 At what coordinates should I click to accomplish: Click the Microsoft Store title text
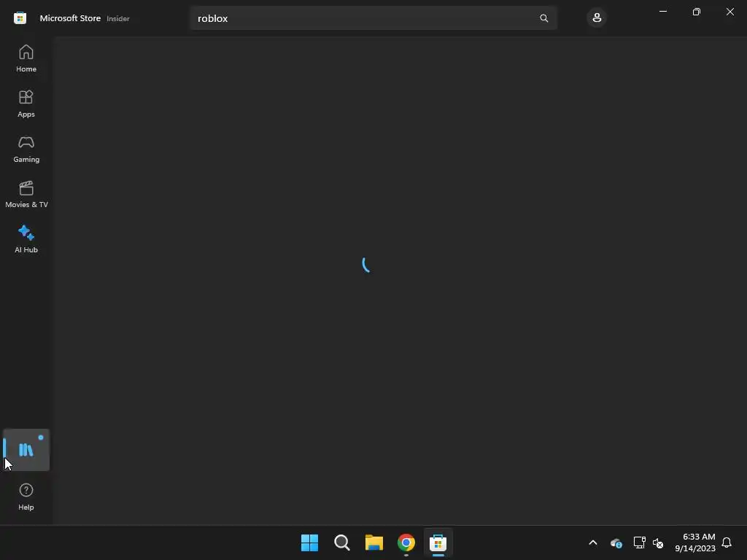coord(70,18)
